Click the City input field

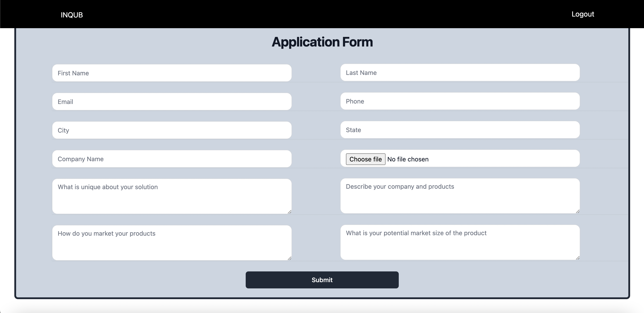[171, 130]
